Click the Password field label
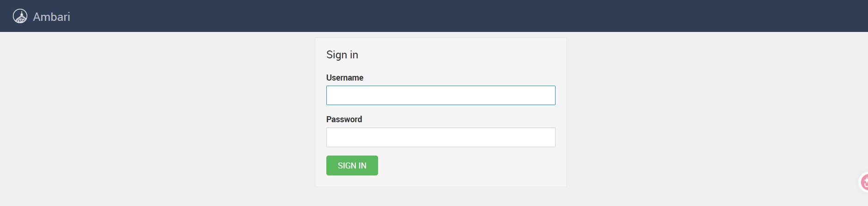Image resolution: width=868 pixels, height=206 pixels. point(344,119)
